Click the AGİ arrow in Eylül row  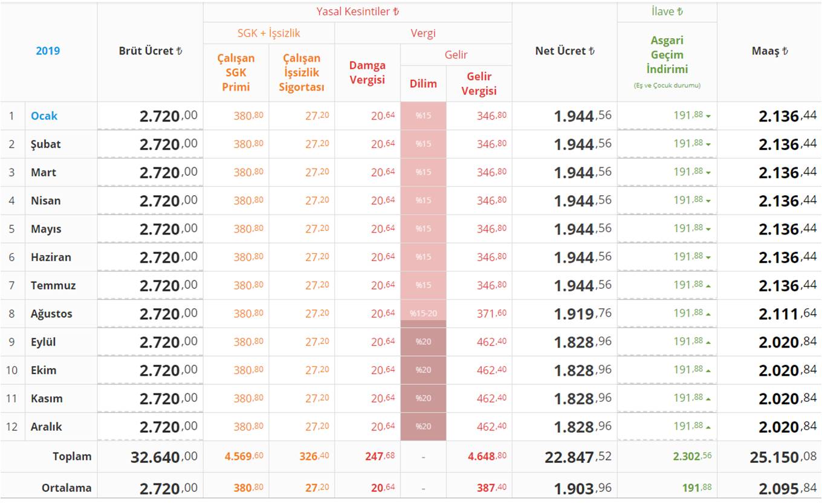(708, 342)
